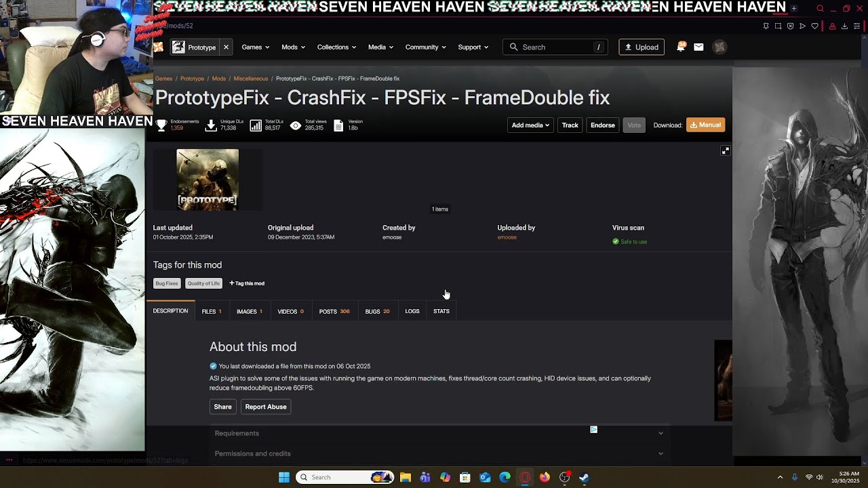Click the Report Abuse button
Viewport: 868px width, 488px height.
(266, 407)
